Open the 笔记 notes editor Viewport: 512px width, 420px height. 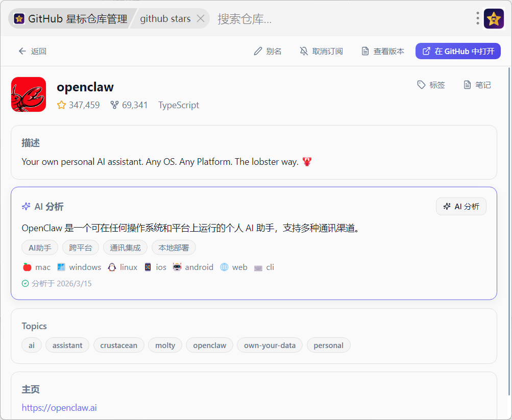coord(477,85)
